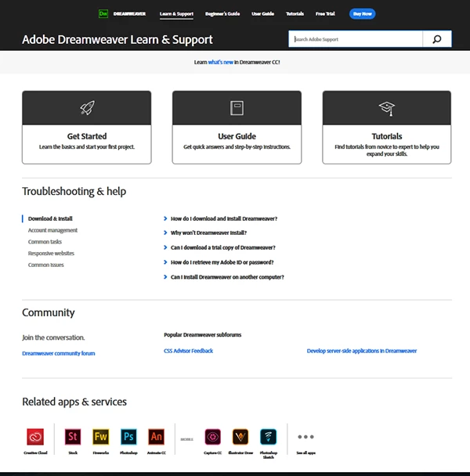Open the CSS Advisor Feedback subforum link
This screenshot has height=476, width=470.
[x=188, y=351]
